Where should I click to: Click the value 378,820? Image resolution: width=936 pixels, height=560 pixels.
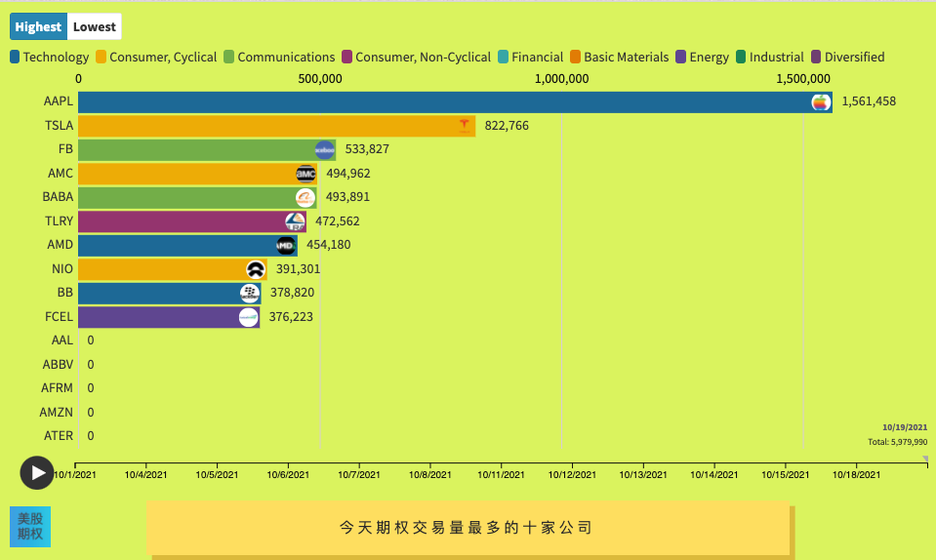[292, 293]
